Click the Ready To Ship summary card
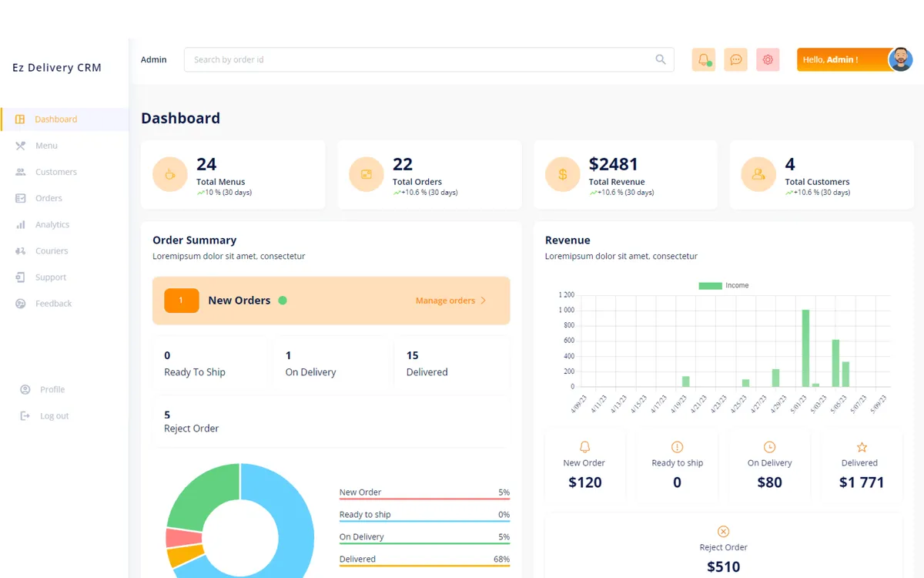 (212, 364)
